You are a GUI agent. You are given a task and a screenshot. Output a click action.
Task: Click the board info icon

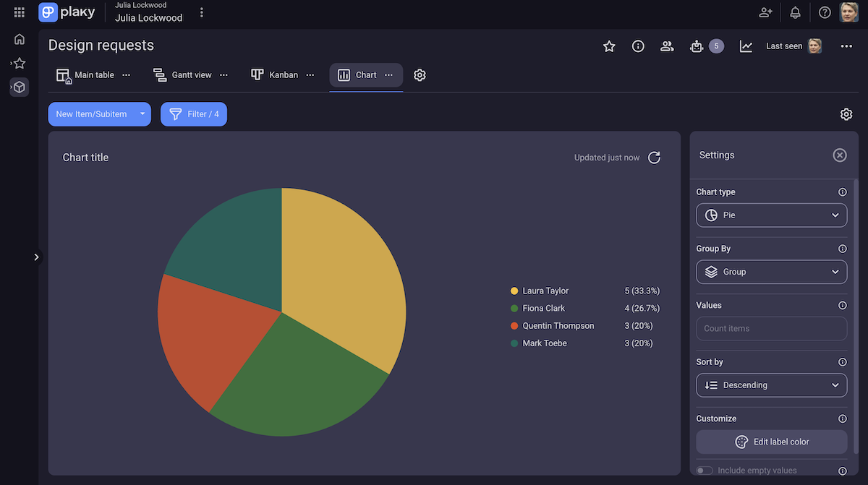coord(637,46)
